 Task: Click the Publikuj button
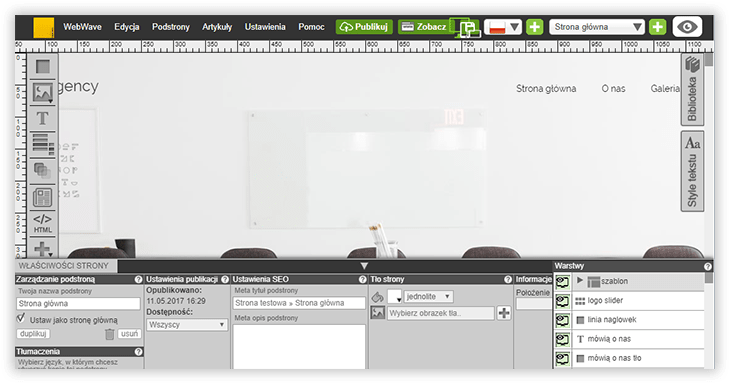coord(364,27)
